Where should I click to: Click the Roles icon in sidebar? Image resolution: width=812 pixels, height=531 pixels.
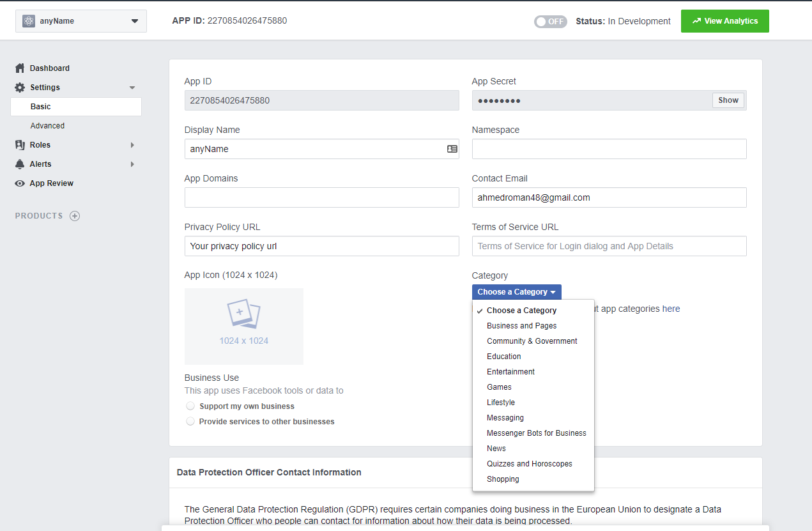[x=20, y=145]
